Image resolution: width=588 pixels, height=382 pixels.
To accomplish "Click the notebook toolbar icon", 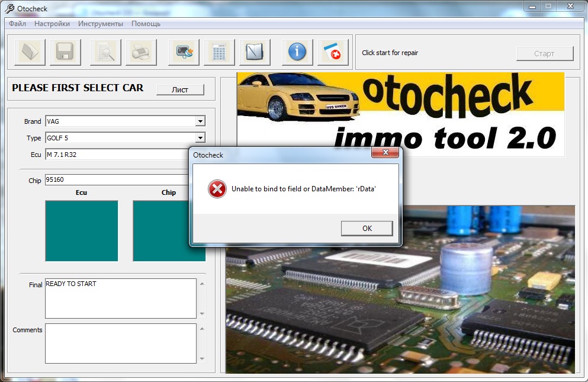I will click(255, 52).
